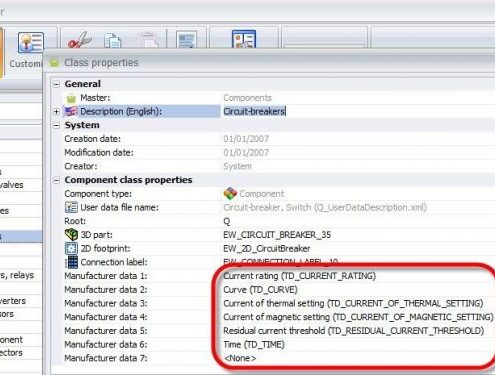Screen dimensions: 495x375
Task: Open Manufacturer data 7 None value
Action: 240,358
